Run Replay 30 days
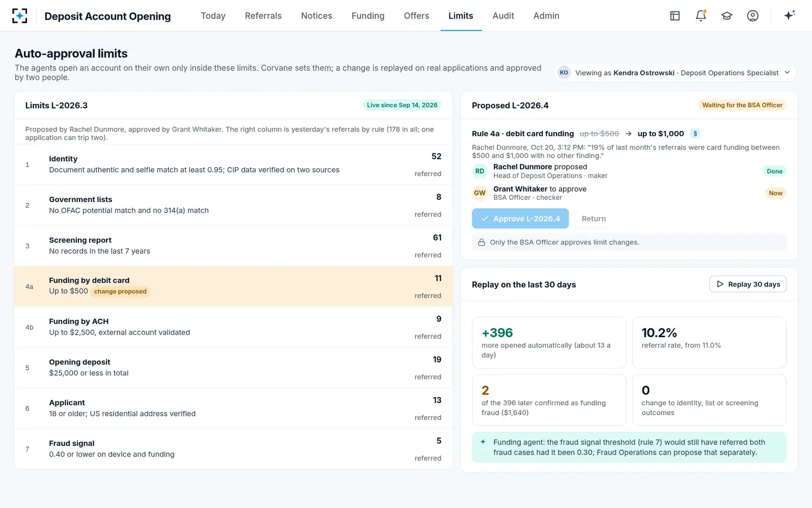 [x=748, y=284]
